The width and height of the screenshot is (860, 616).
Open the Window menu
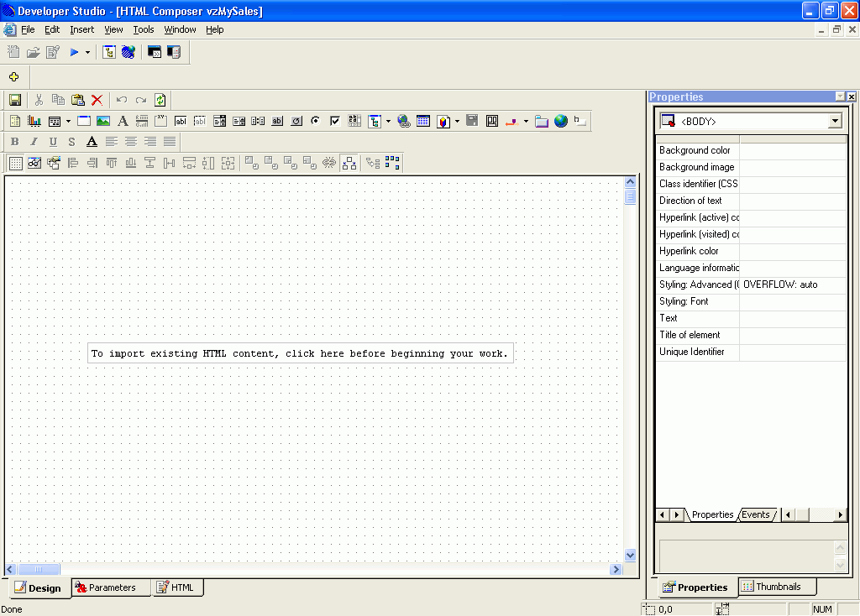tap(180, 29)
